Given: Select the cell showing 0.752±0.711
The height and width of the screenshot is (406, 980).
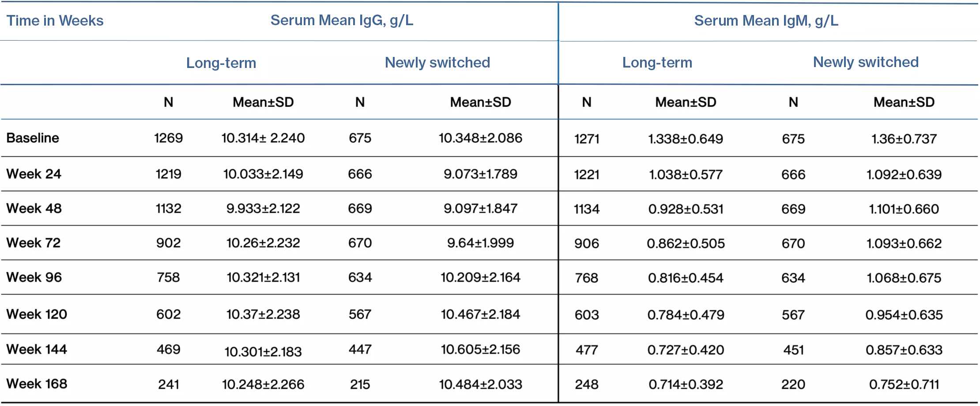Looking at the screenshot, I should [904, 384].
